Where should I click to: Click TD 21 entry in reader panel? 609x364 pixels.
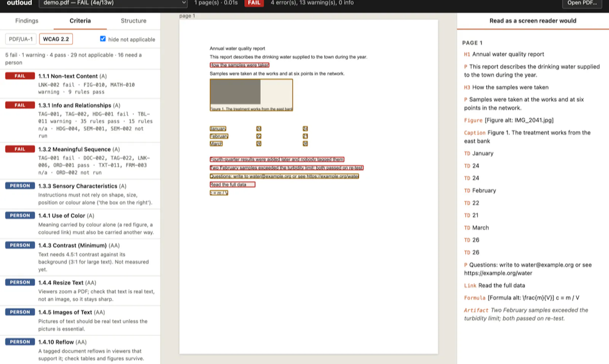472,215
